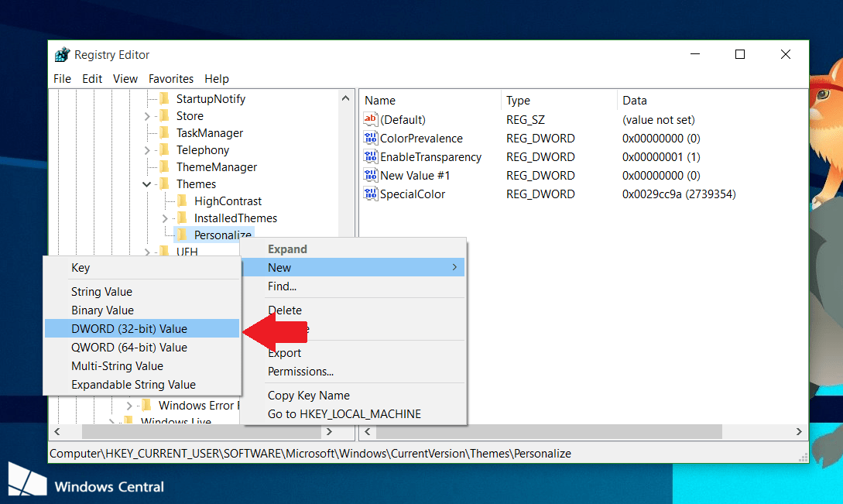This screenshot has width=843, height=504.
Task: Click the Registry Editor app icon in title bar
Action: click(x=63, y=55)
